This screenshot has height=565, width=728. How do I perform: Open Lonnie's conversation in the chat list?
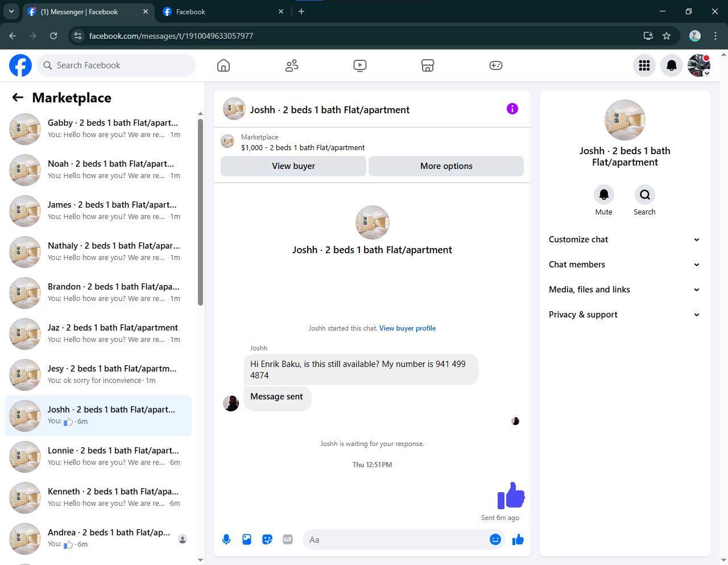tap(98, 457)
